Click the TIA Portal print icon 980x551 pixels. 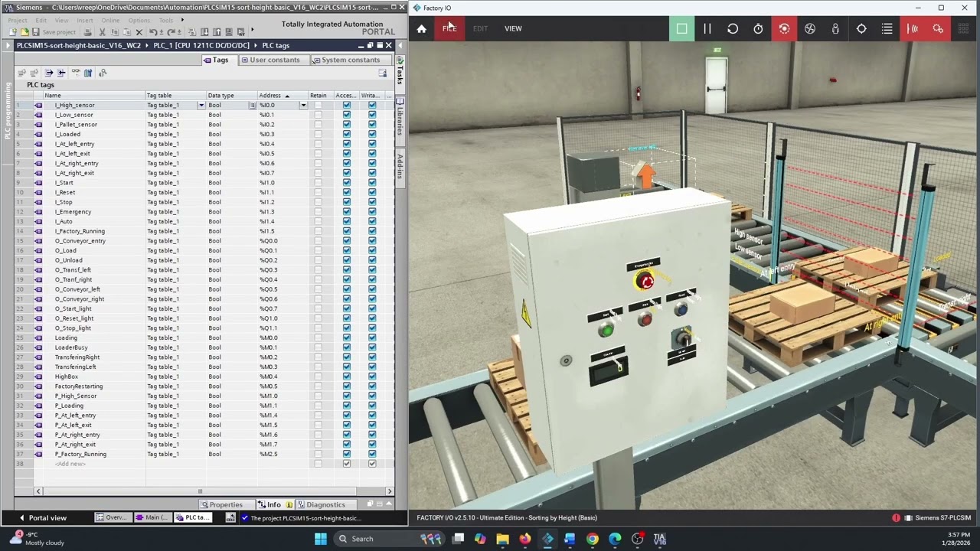[x=87, y=32]
